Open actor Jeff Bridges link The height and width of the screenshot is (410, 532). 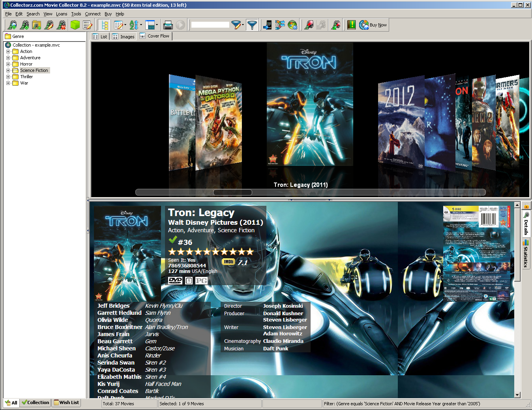(114, 306)
